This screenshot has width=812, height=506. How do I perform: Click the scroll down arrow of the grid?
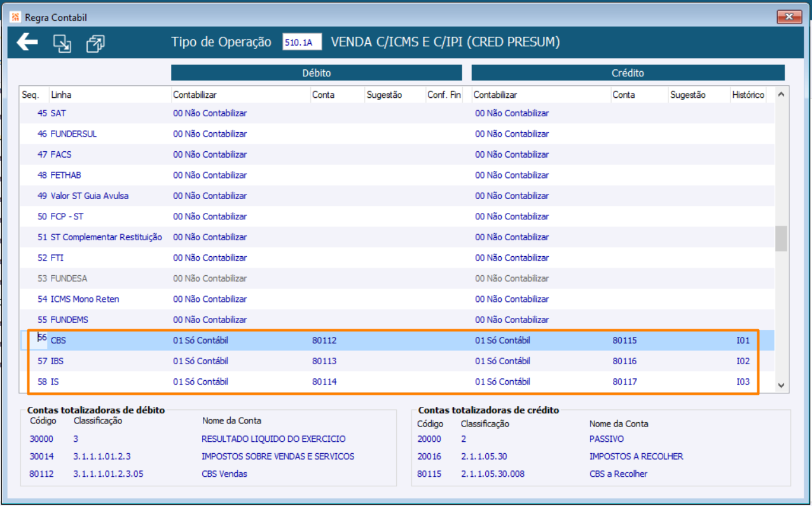781,385
